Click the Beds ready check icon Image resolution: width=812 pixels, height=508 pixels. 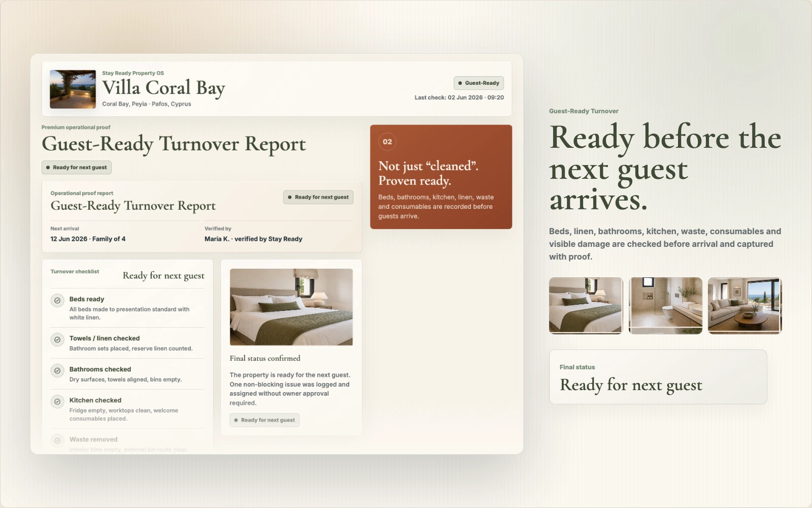(57, 300)
